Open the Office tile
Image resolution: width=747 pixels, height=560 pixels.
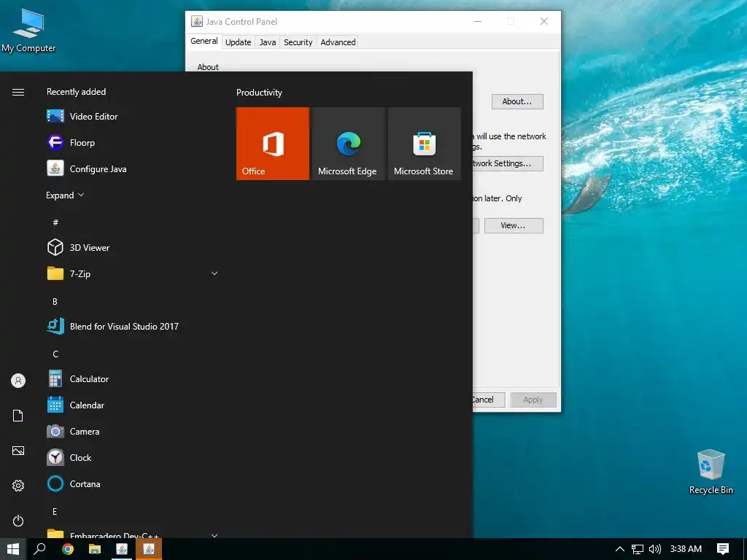pyautogui.click(x=273, y=144)
